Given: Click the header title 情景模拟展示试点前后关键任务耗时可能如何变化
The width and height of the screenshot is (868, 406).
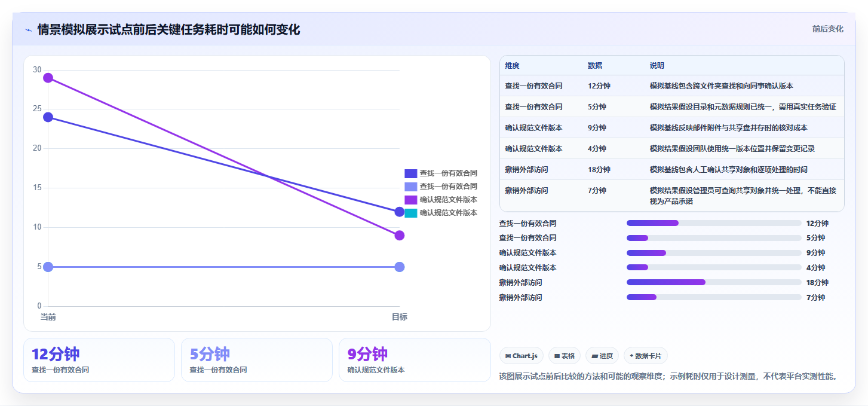Looking at the screenshot, I should coord(168,29).
